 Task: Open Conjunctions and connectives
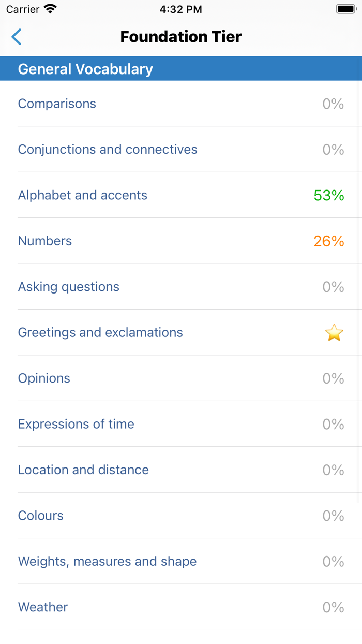(x=108, y=149)
